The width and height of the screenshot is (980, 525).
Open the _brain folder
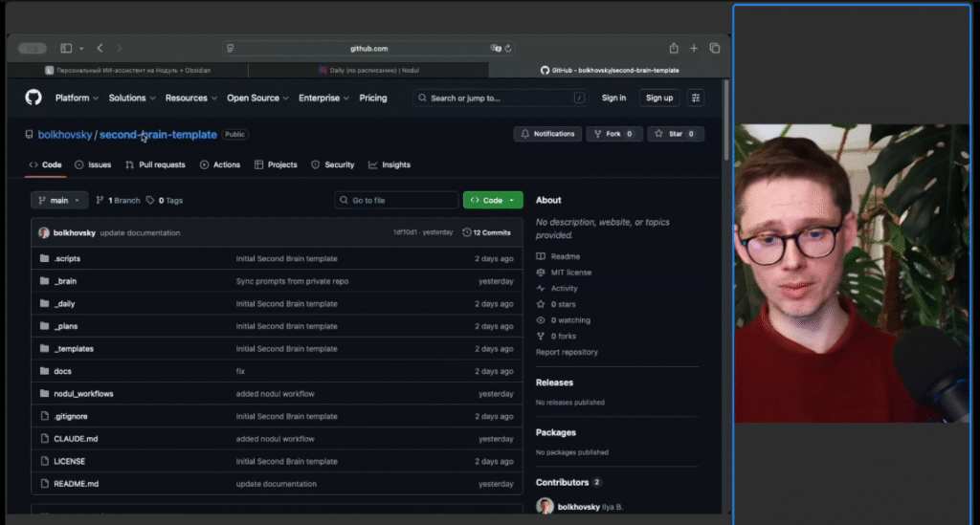[65, 281]
